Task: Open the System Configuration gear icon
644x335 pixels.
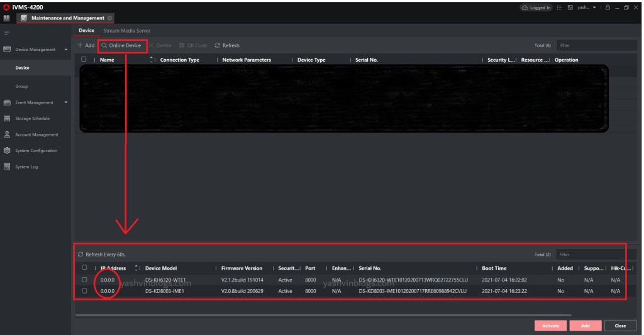Action: click(7, 151)
